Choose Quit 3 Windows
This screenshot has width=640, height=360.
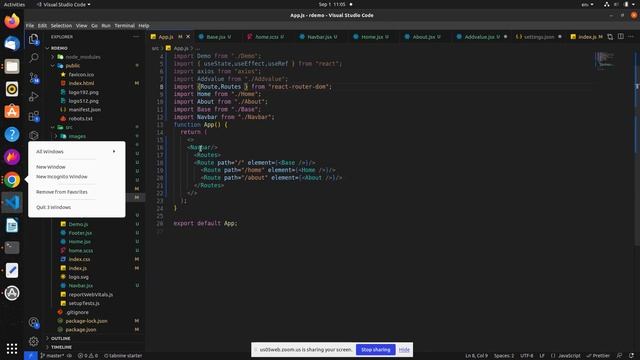coord(53,207)
